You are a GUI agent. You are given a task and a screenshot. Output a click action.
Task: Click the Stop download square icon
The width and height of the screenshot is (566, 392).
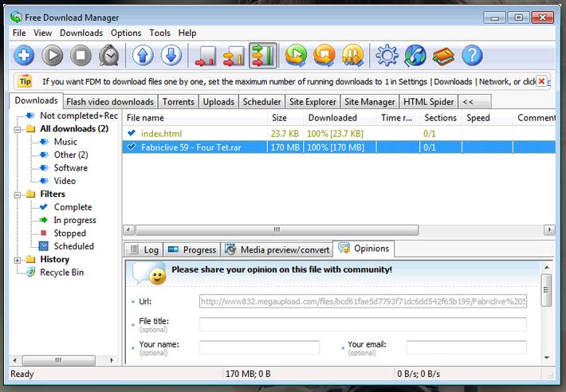pyautogui.click(x=81, y=56)
